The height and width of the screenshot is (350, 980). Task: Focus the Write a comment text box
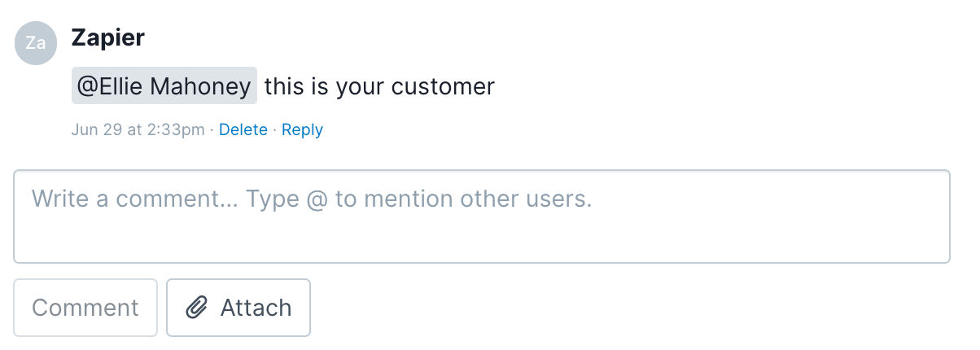pos(482,217)
